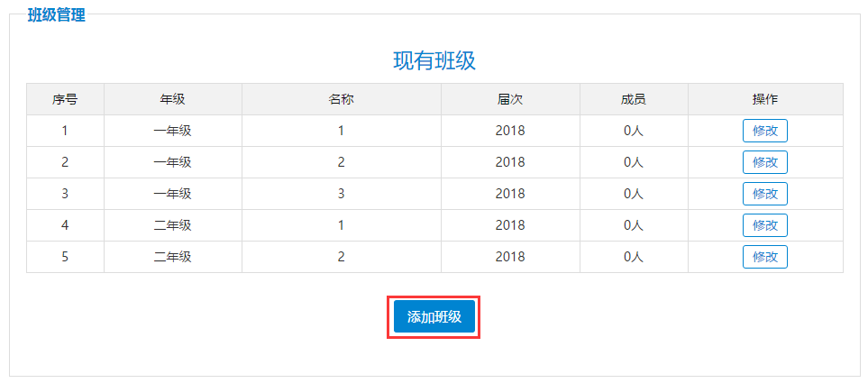Viewport: 868px width, 383px height.
Task: Click the 0人 member count in row 2
Action: click(x=634, y=162)
